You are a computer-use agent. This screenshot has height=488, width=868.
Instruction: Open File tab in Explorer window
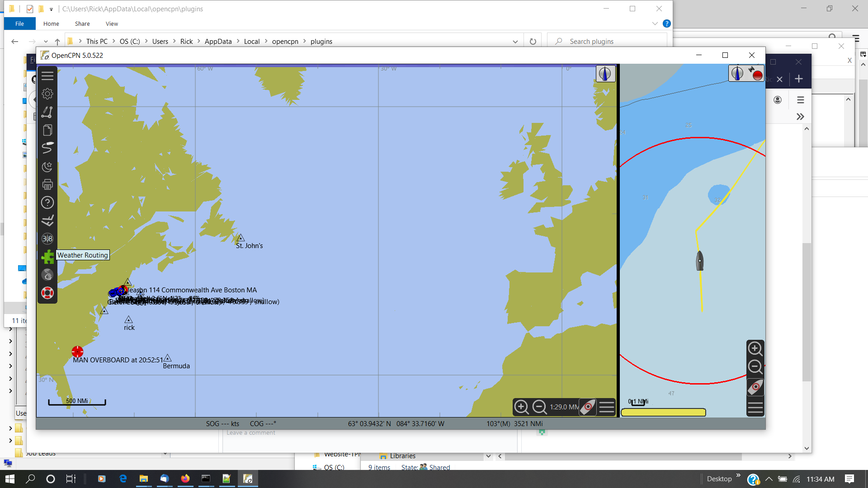pyautogui.click(x=19, y=23)
